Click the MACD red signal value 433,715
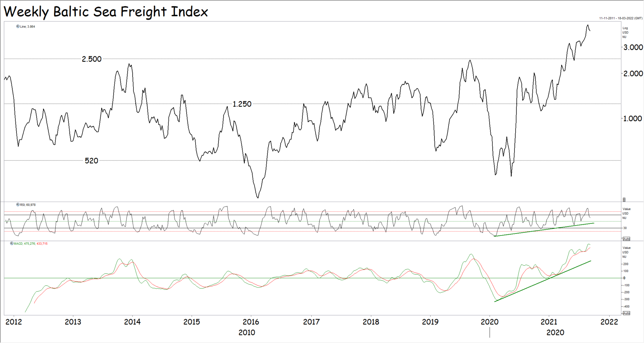 42,244
